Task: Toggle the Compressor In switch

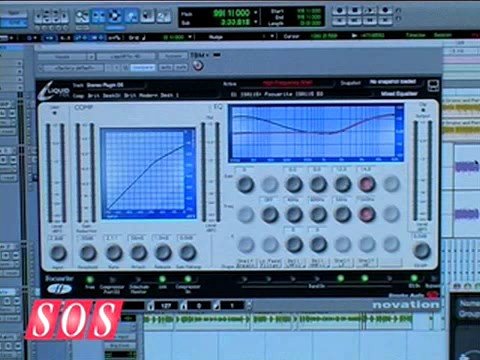Action: [188, 279]
